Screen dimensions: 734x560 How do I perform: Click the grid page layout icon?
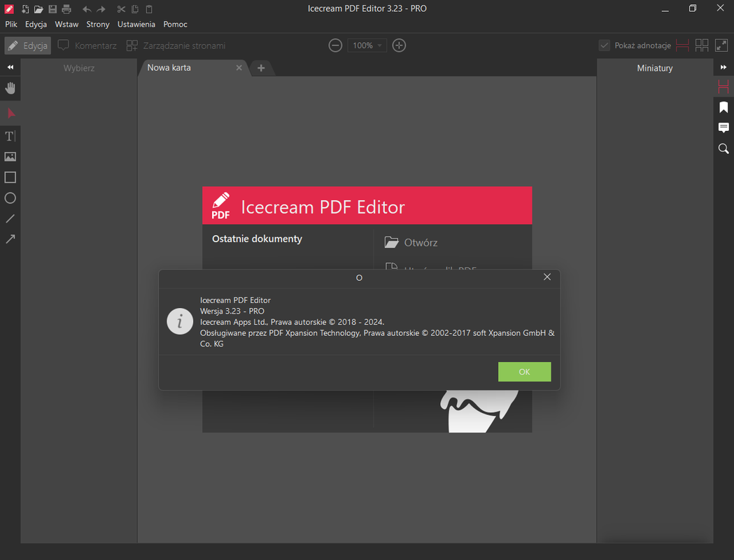pos(702,45)
